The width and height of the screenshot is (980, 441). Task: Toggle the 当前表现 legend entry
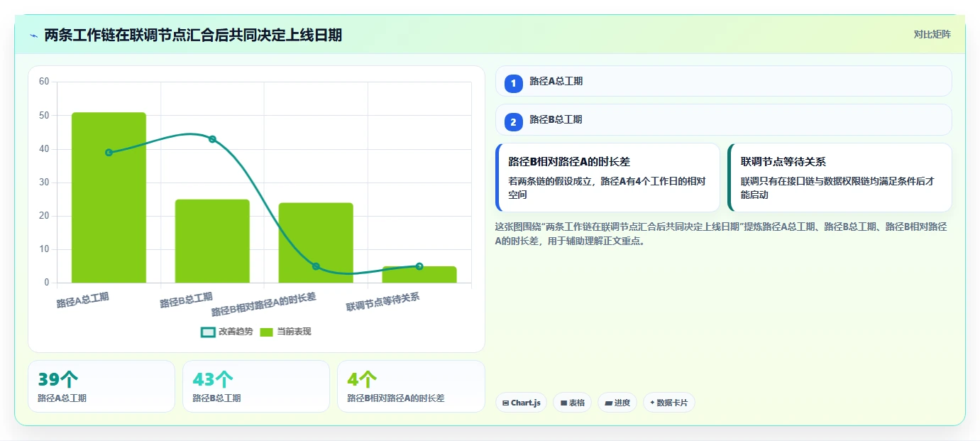(x=285, y=332)
